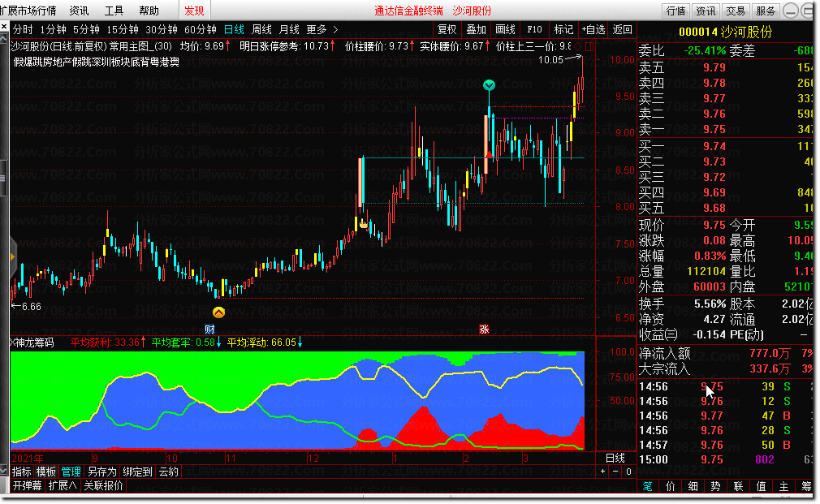Viewport: 820px width, 504px height.
Task: Click the 涨 marker below chart
Action: point(484,330)
